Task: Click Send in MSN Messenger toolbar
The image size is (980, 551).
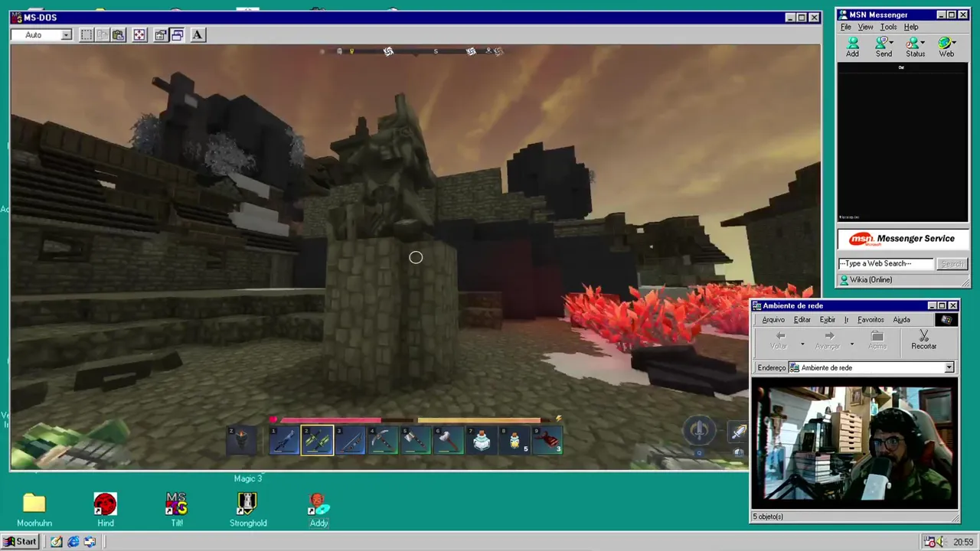Action: [x=884, y=47]
